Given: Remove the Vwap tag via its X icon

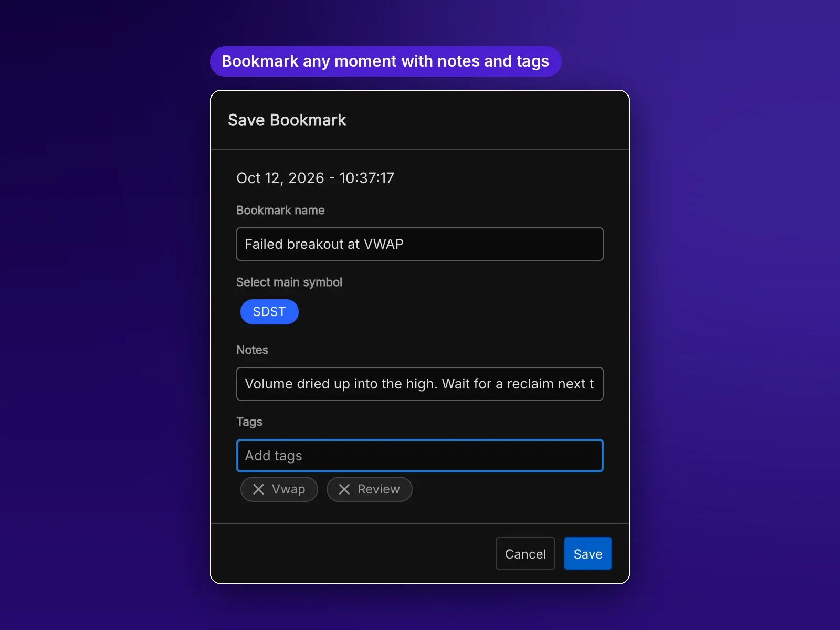Looking at the screenshot, I should click(258, 489).
